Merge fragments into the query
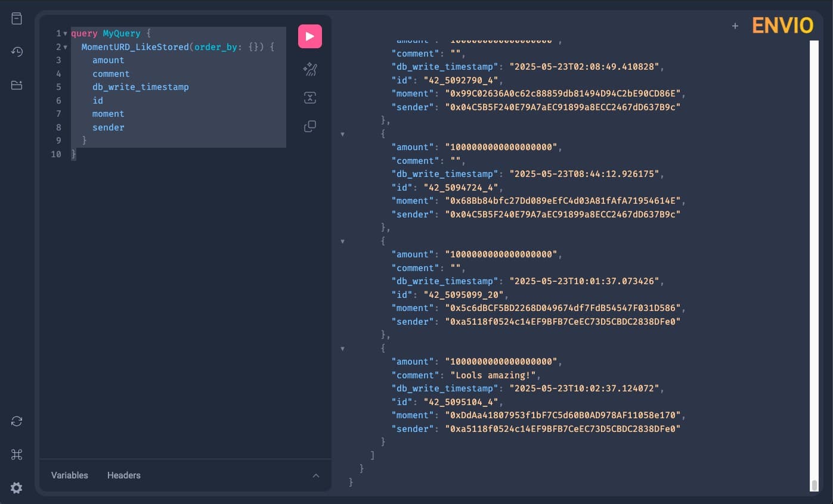 click(309, 97)
